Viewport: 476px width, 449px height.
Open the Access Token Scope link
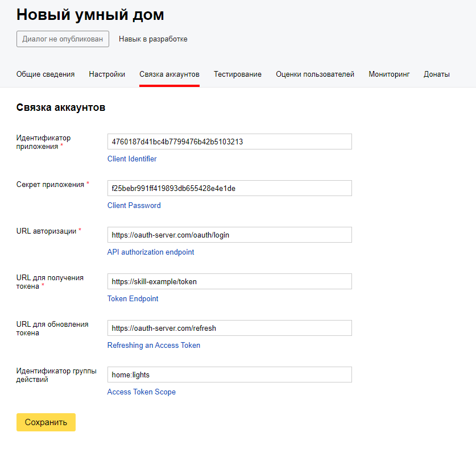[x=141, y=392]
